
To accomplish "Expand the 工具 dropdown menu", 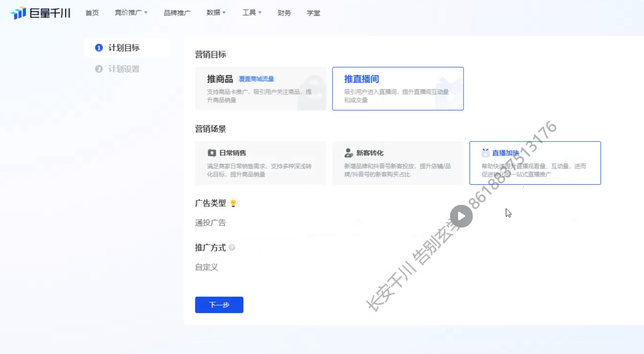I will point(252,13).
